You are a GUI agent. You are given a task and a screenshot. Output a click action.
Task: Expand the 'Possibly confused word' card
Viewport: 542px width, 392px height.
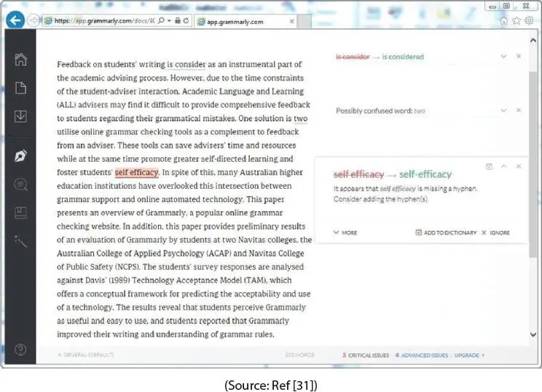(x=504, y=110)
